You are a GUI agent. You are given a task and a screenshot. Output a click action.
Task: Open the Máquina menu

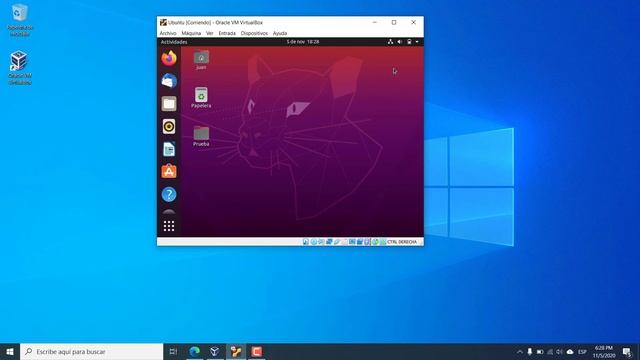(x=191, y=33)
